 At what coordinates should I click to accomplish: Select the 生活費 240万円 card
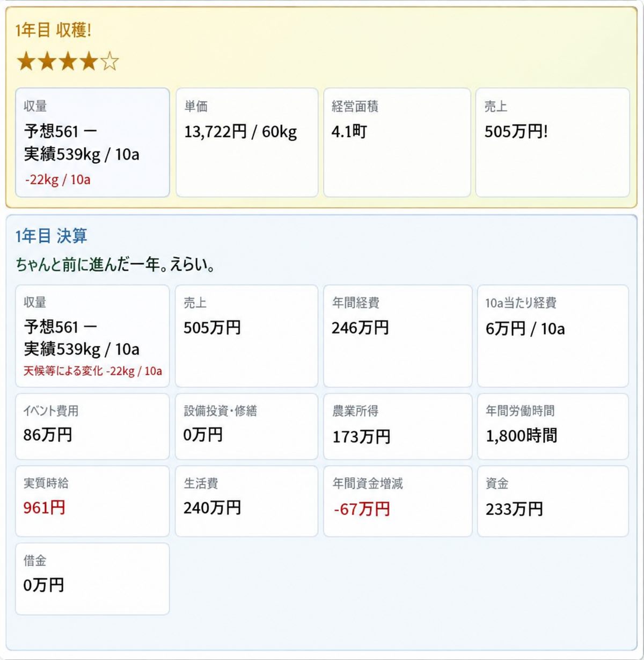246,501
